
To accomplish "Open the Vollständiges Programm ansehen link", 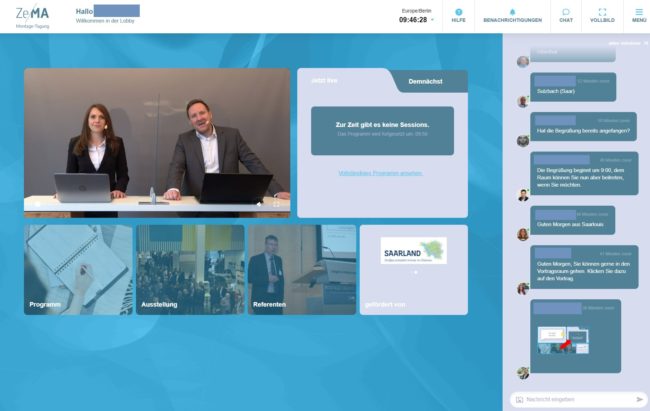I will tap(380, 173).
